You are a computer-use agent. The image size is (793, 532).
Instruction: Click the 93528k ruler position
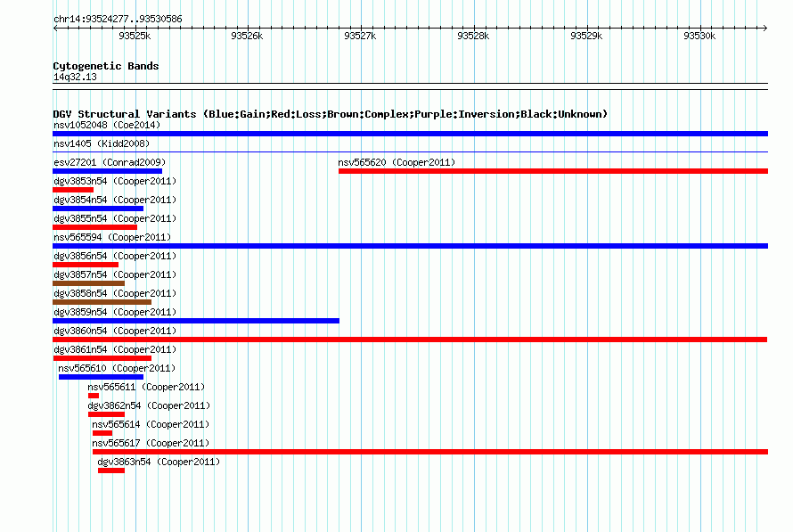473,36
